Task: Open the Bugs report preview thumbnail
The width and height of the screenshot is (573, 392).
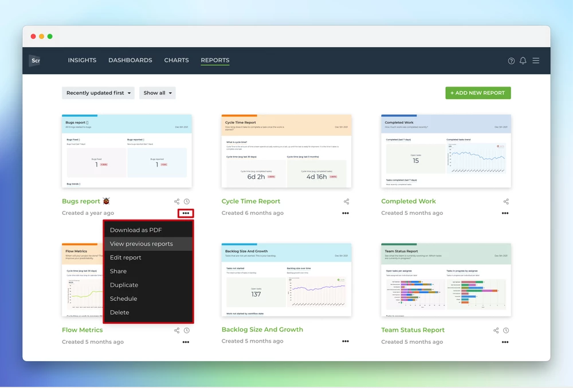Action: pyautogui.click(x=127, y=151)
